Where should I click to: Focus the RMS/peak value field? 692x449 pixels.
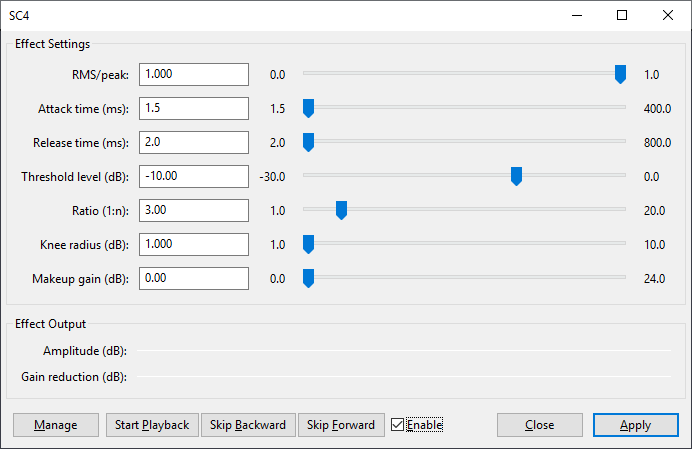coord(194,75)
